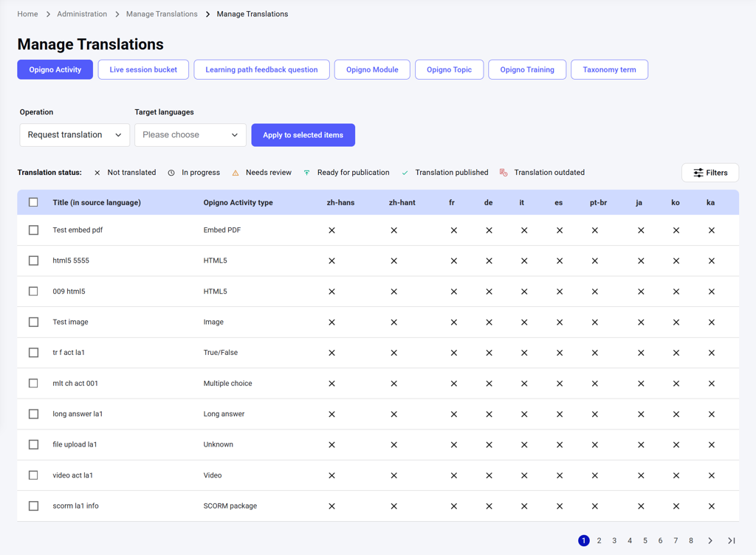Click the de status X for long answer la1
This screenshot has width=756, height=555.
coord(489,414)
